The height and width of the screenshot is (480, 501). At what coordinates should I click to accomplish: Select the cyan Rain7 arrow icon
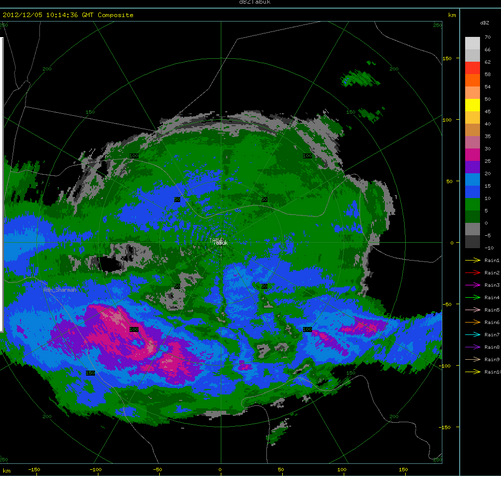click(x=473, y=335)
